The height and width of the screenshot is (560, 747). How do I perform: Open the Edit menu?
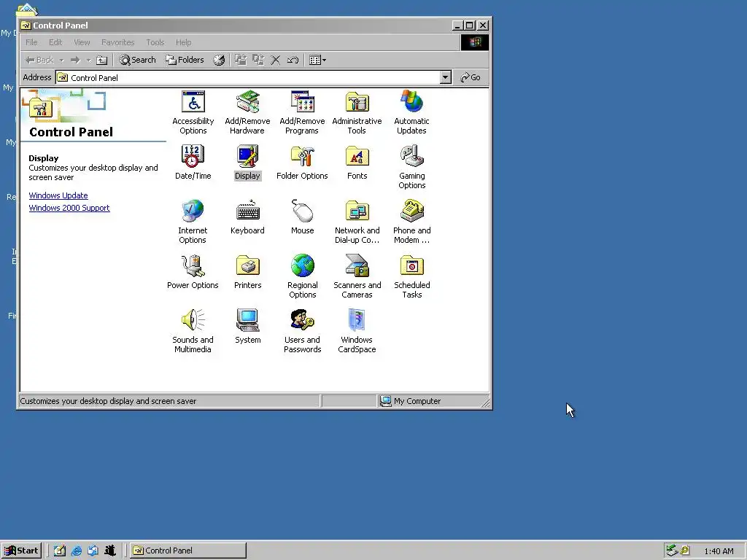pos(55,42)
